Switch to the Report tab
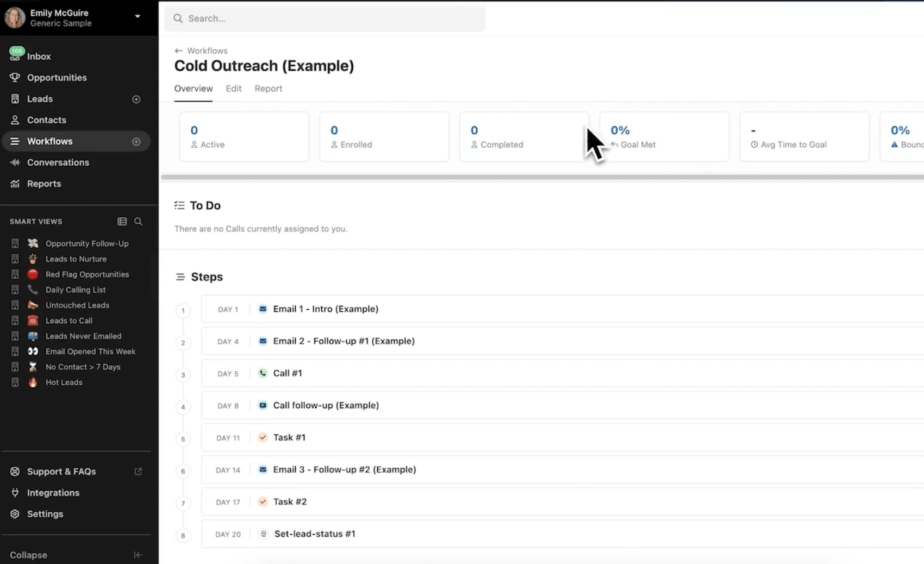924x564 pixels. point(269,89)
